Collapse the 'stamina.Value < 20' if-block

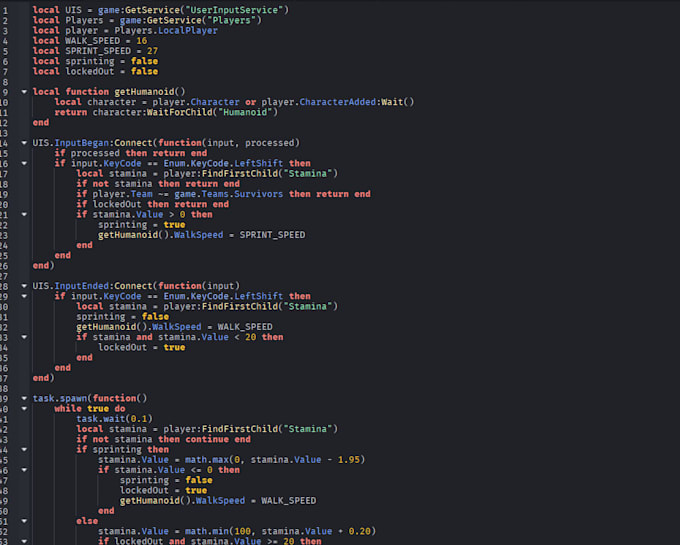pyautogui.click(x=24, y=337)
